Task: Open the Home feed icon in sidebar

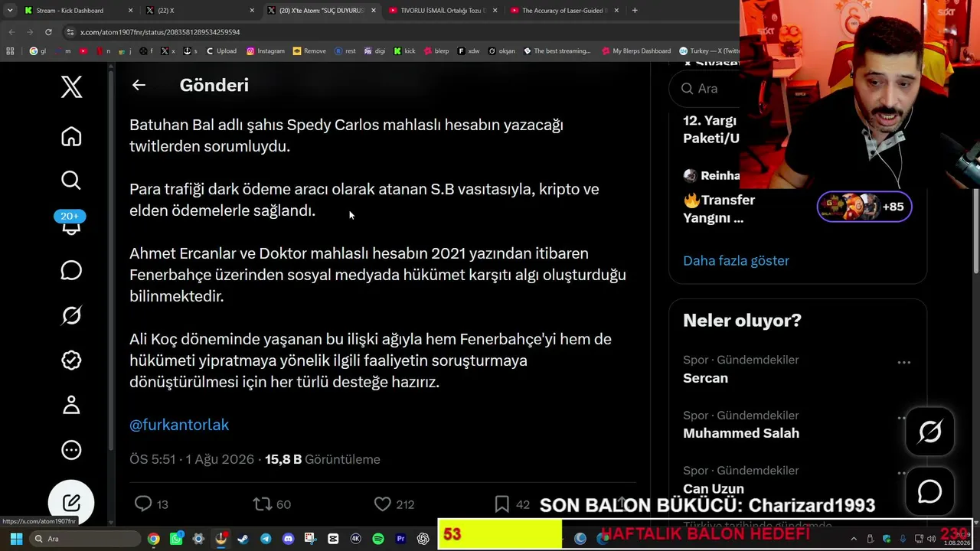Action: [x=71, y=136]
